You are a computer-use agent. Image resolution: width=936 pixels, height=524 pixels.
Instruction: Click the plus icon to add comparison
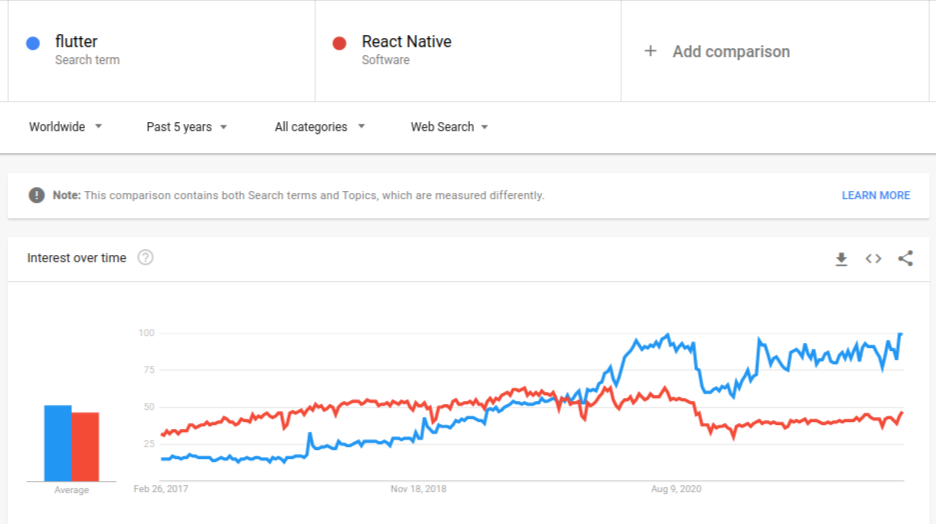click(x=650, y=51)
